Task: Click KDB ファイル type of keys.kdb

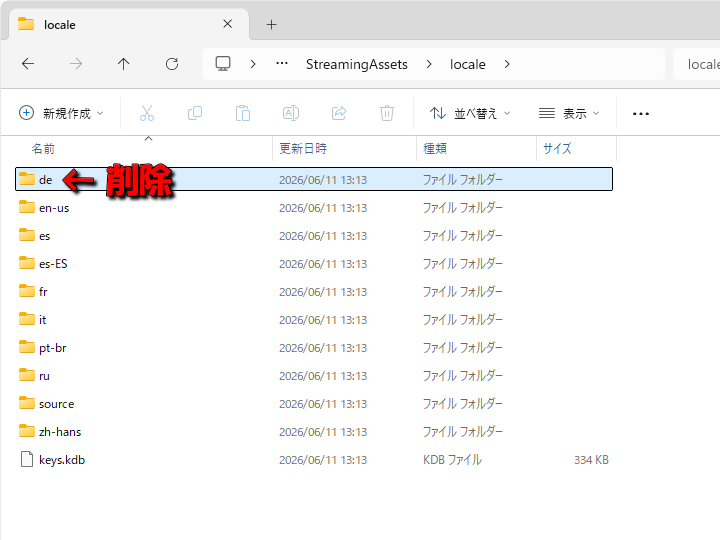Action: click(x=452, y=460)
